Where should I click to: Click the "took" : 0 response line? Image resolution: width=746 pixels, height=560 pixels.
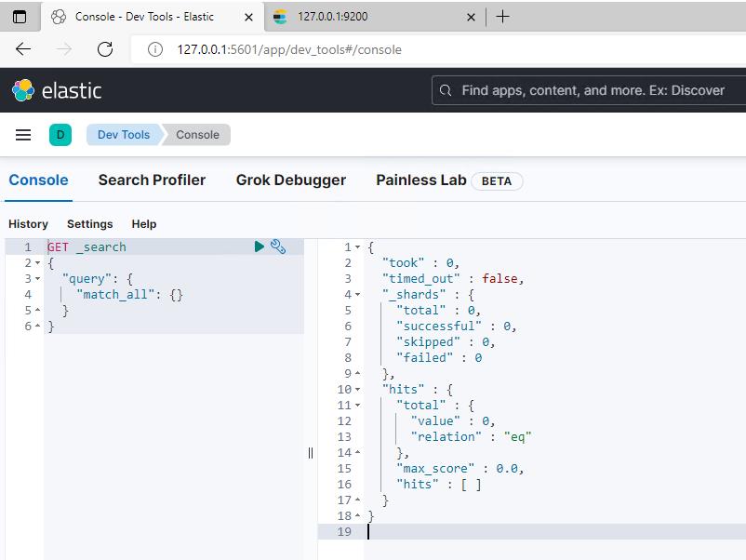coord(420,262)
